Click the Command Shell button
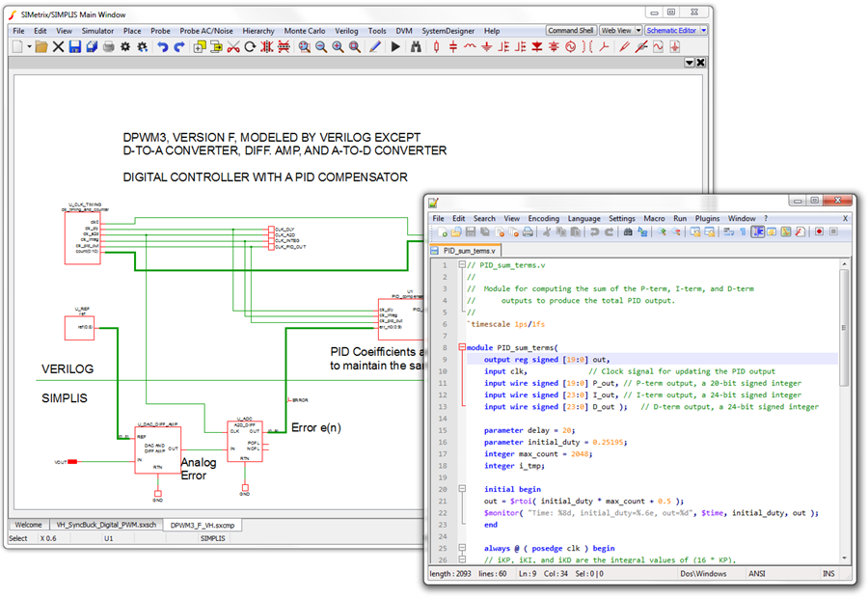 click(x=570, y=30)
